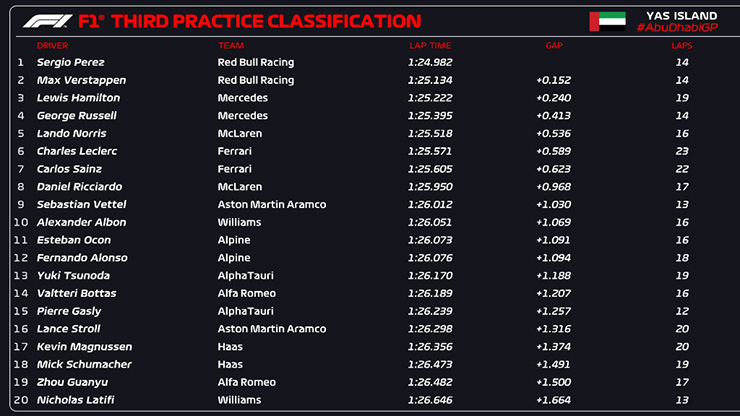Viewport: 740px width, 416px height.
Task: Click the F1 logo icon
Action: coord(46,21)
